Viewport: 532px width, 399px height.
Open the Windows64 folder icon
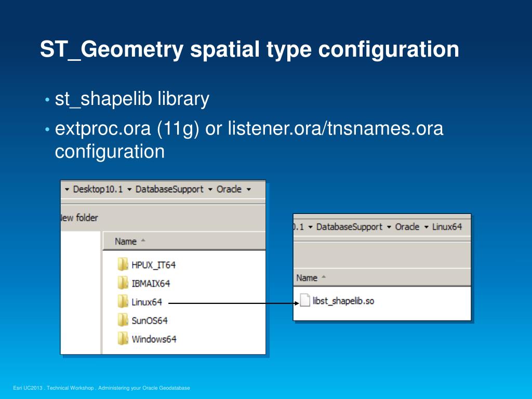(x=123, y=339)
